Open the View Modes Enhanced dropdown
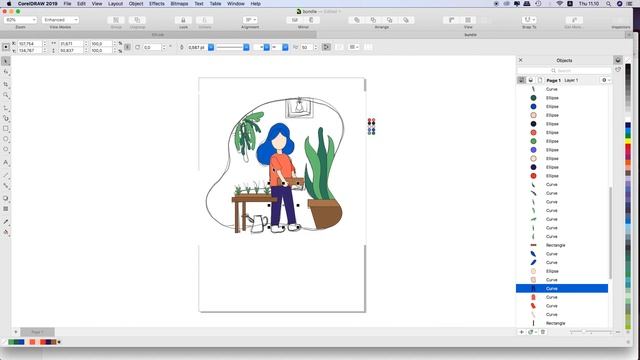The width and height of the screenshot is (640, 360). point(60,20)
